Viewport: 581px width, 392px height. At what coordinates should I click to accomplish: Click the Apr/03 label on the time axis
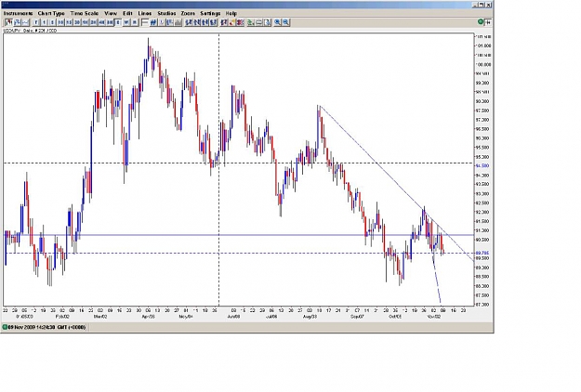148,317
